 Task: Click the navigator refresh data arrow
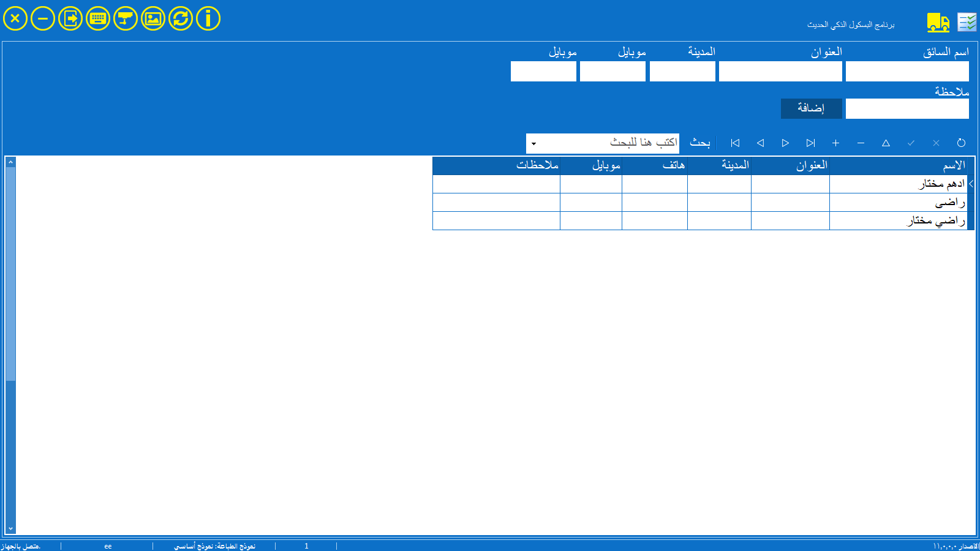(961, 143)
